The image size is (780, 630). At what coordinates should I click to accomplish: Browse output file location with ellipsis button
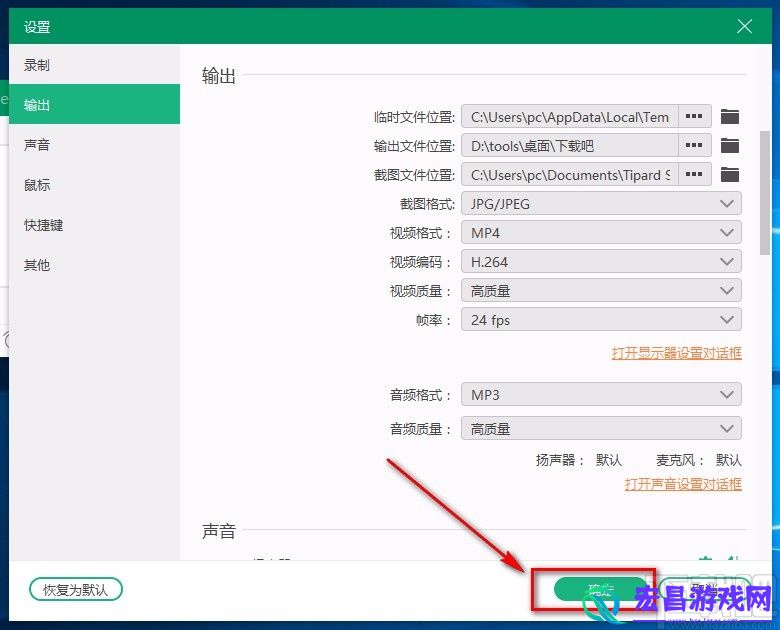click(x=694, y=145)
